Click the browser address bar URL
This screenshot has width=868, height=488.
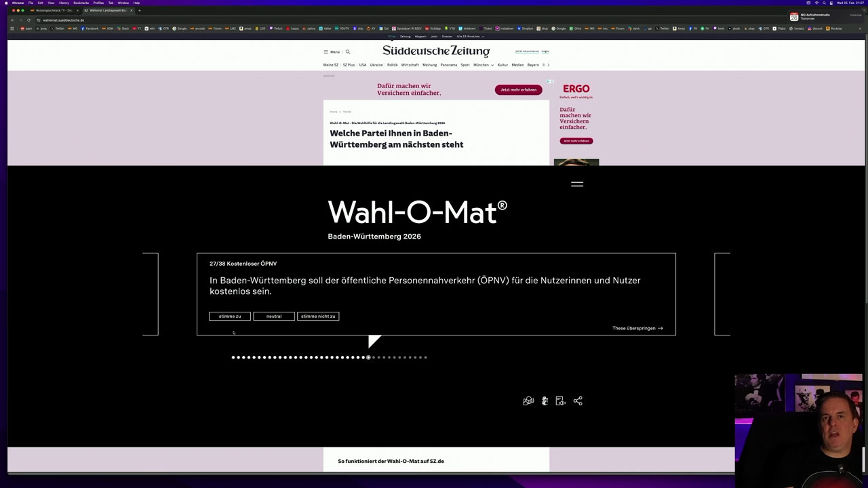pyautogui.click(x=64, y=20)
